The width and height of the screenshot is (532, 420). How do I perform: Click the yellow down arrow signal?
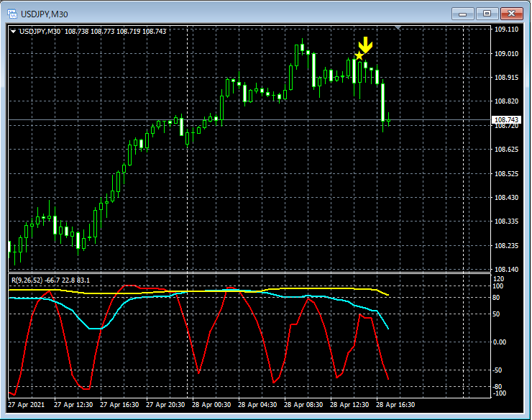[365, 45]
